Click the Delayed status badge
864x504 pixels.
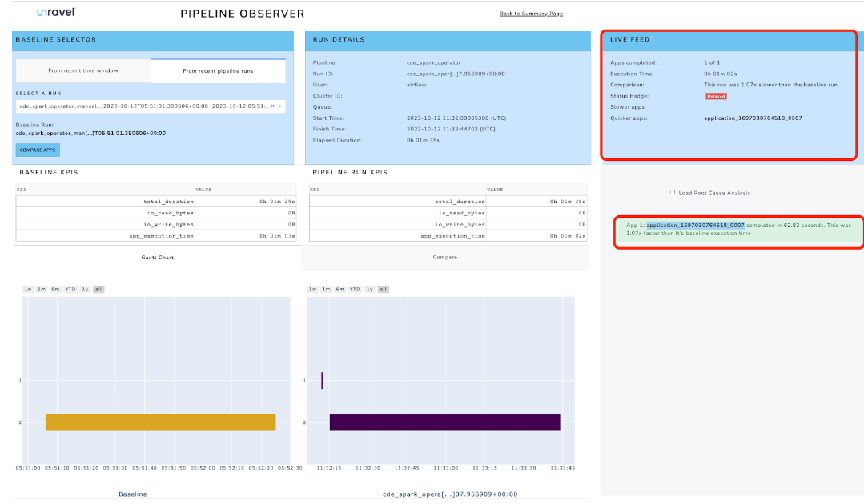click(x=716, y=96)
